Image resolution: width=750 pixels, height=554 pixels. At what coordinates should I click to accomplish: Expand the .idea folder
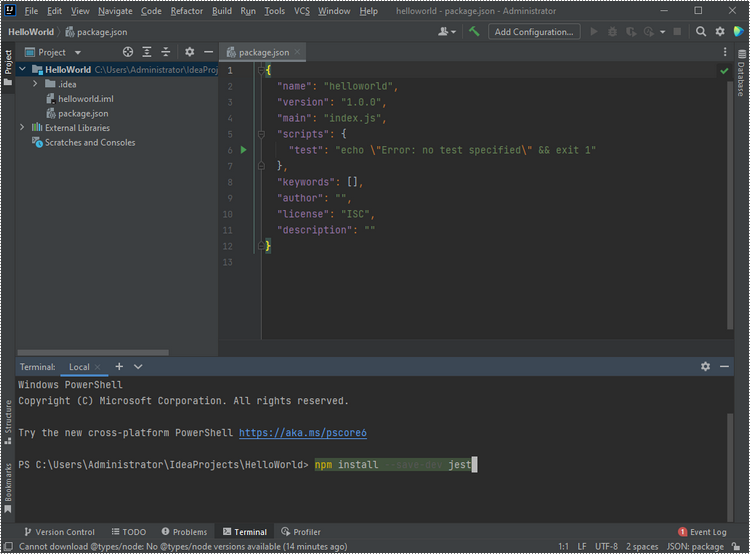pos(35,84)
